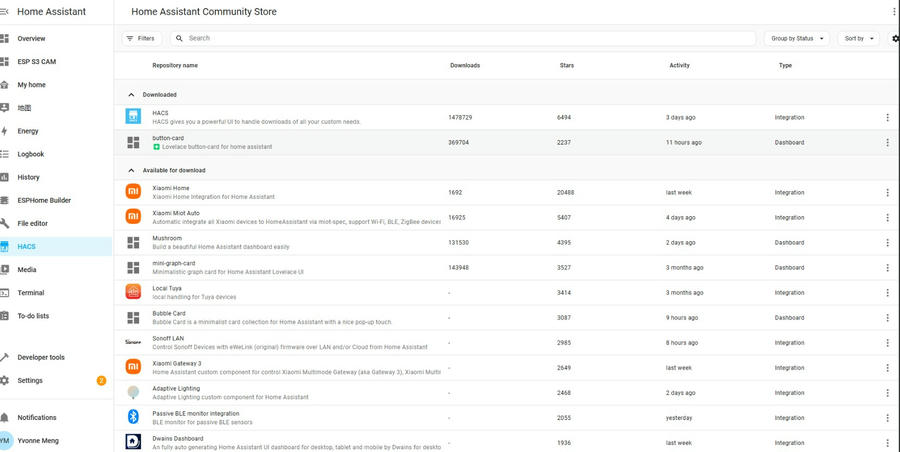This screenshot has height=452, width=900.
Task: Open mini-graph-card row options menu
Action: coord(887,268)
